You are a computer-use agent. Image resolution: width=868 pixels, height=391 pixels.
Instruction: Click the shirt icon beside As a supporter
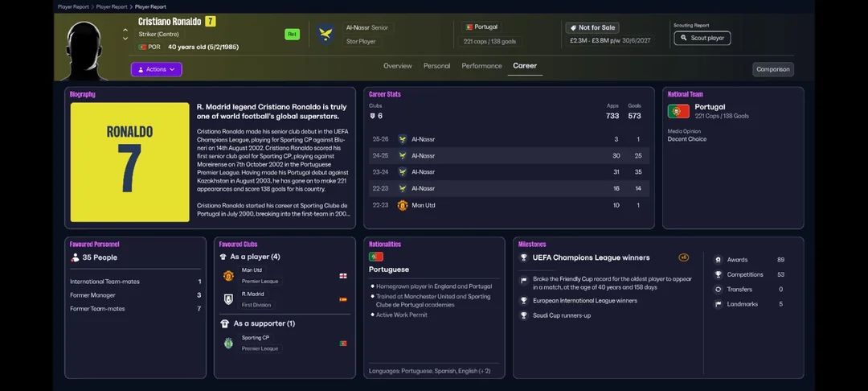224,323
